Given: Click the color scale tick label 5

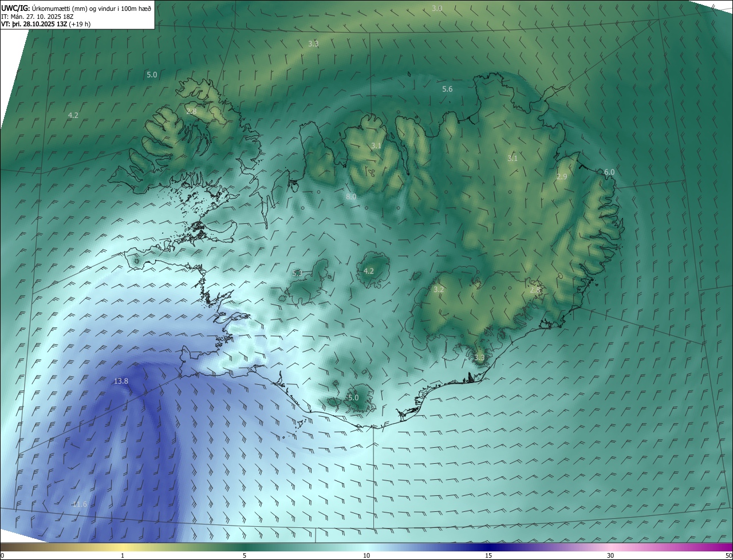Looking at the screenshot, I should coord(245,555).
